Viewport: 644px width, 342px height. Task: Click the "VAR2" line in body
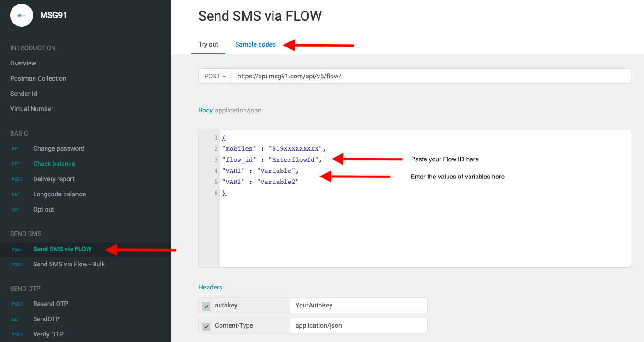pyautogui.click(x=261, y=182)
